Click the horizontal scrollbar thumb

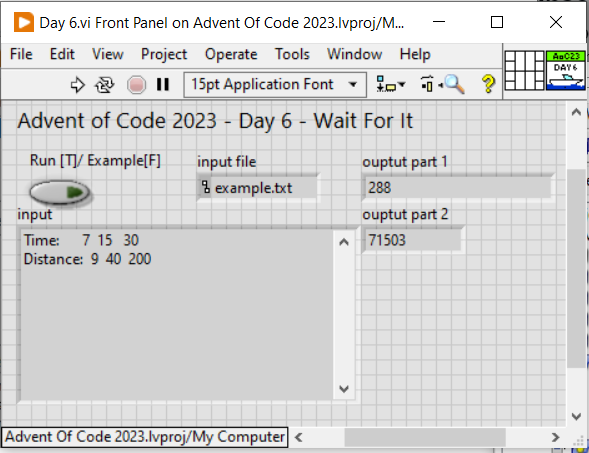tap(425, 438)
